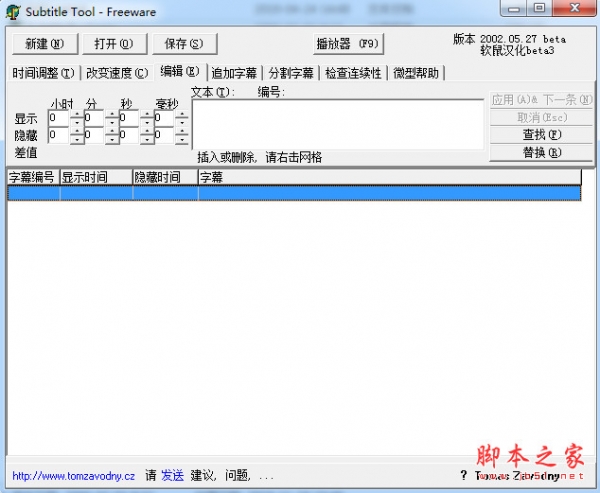Screen dimensions: 600x493
Task: Select the 编辑 (E) tab
Action: (180, 72)
